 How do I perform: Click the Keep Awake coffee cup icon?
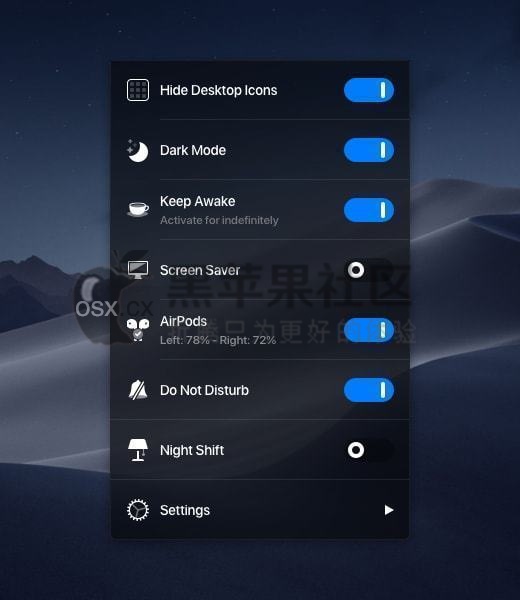(138, 209)
